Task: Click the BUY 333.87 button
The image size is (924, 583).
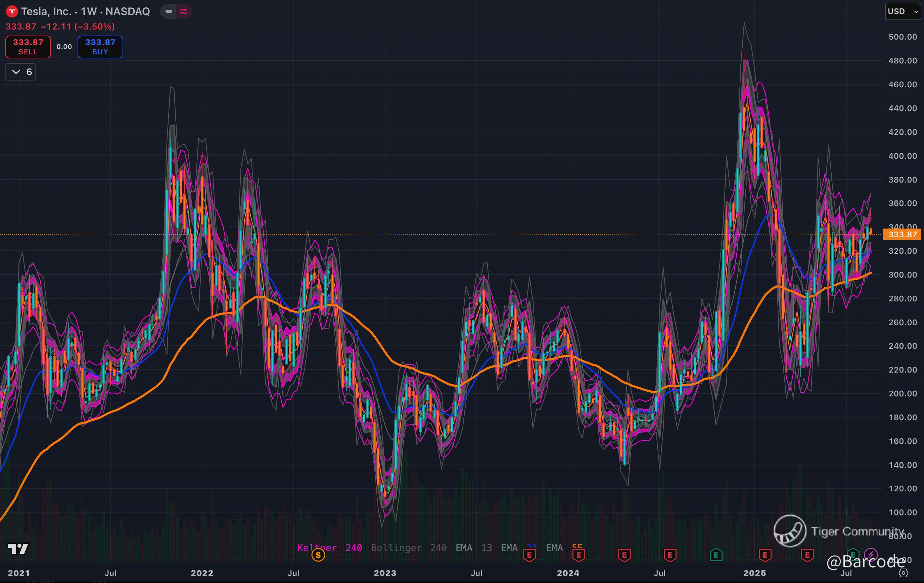Action: [100, 47]
